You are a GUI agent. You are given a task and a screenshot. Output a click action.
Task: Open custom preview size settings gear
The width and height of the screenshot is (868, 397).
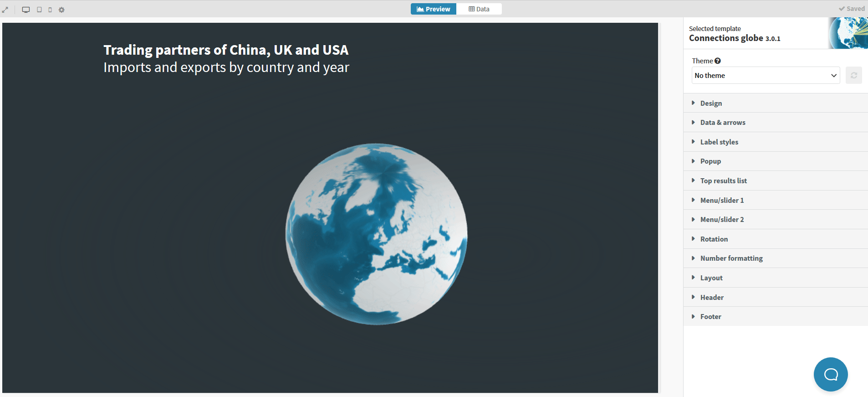[x=61, y=10]
